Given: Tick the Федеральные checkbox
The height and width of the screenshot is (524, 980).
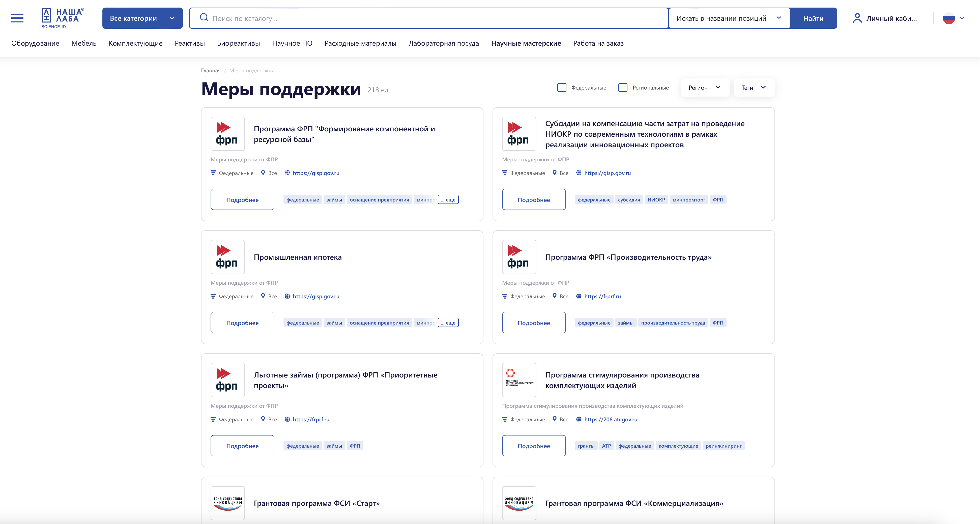Looking at the screenshot, I should click(562, 88).
